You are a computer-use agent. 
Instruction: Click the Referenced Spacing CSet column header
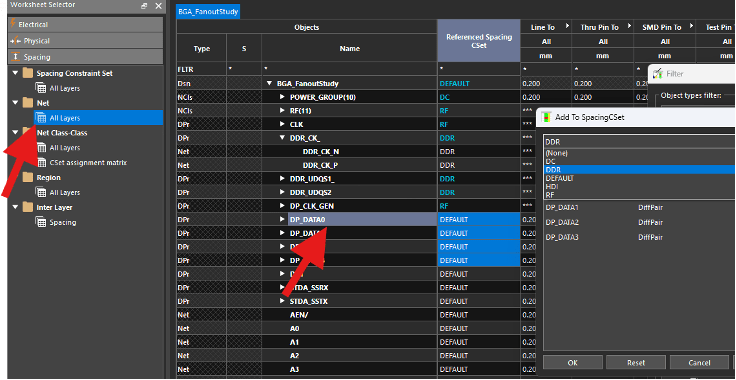(x=479, y=40)
